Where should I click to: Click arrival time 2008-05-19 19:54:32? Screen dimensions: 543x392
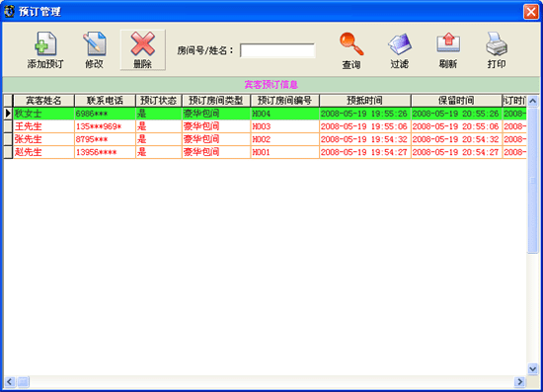365,139
